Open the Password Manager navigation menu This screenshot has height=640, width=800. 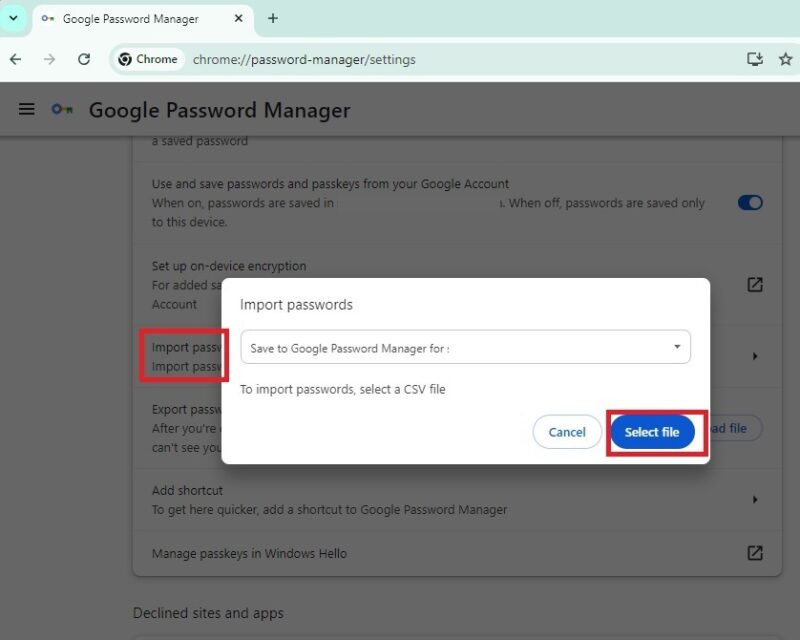(x=26, y=109)
